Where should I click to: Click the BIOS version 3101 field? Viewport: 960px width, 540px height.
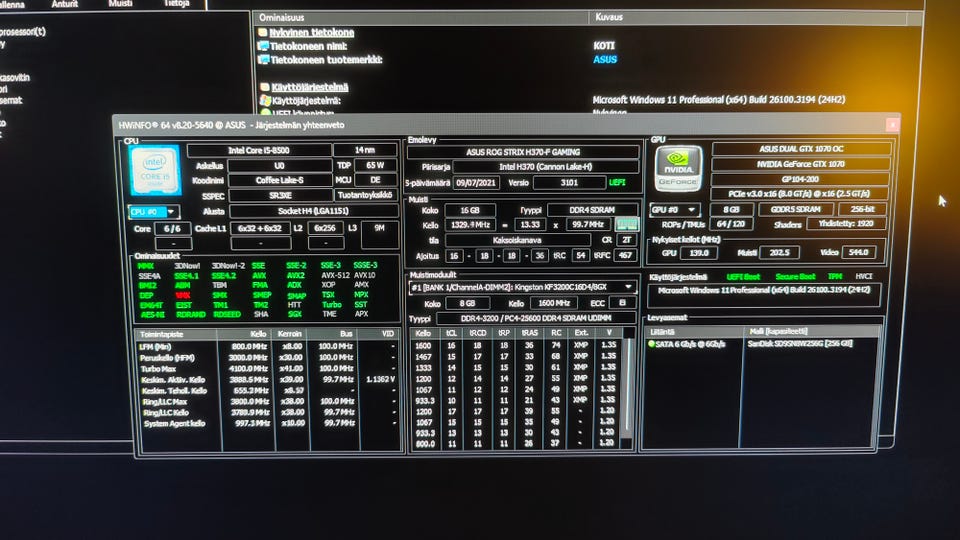click(x=569, y=182)
